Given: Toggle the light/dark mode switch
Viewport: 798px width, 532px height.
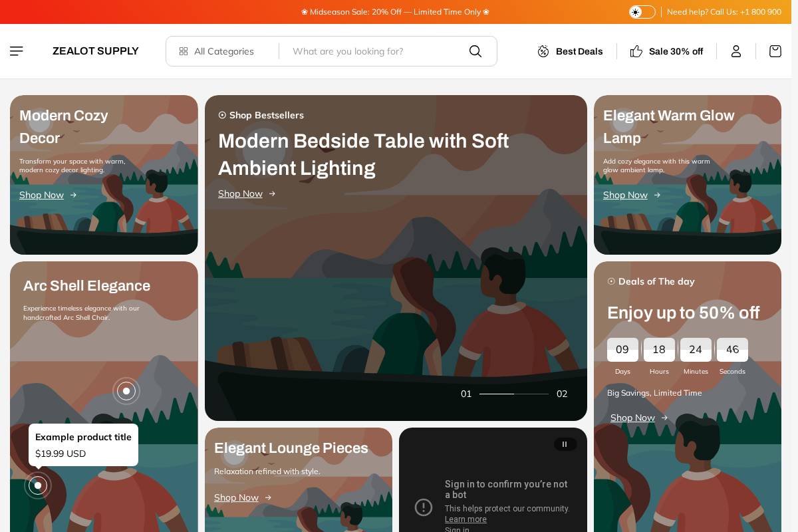Looking at the screenshot, I should pos(642,12).
